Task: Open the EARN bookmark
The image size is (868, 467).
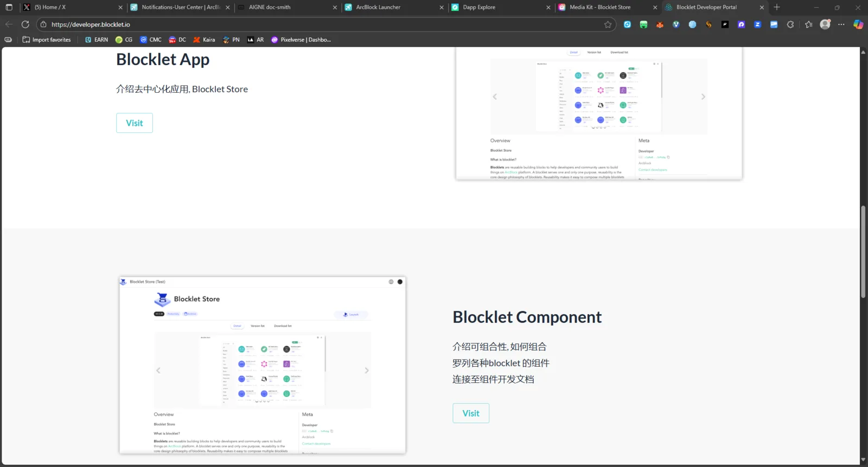Action: [x=97, y=40]
